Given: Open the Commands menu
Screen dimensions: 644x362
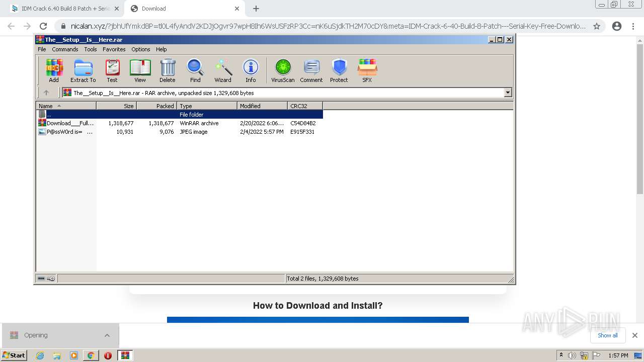Looking at the screenshot, I should (x=65, y=49).
